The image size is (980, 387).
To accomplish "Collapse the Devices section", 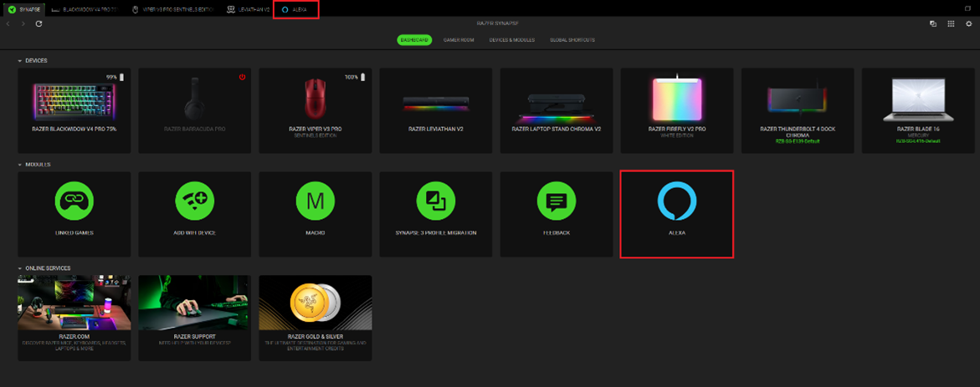I will tap(20, 60).
